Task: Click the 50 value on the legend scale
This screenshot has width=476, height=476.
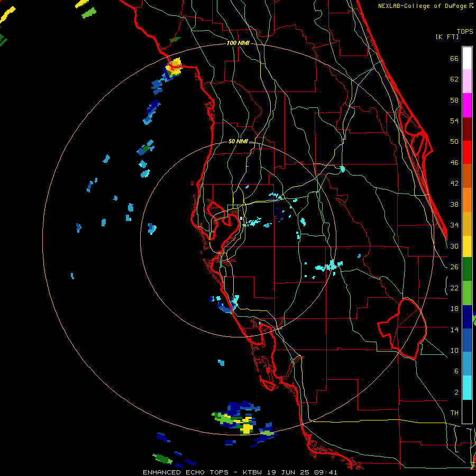Action: [x=454, y=142]
